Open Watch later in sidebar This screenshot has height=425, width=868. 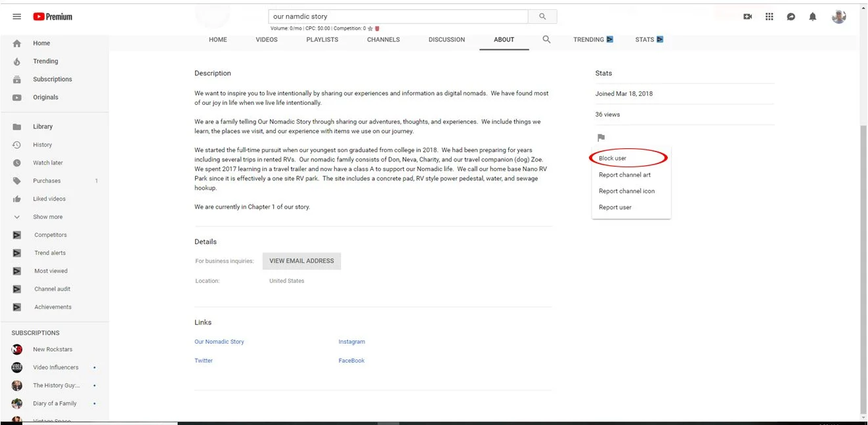point(47,163)
